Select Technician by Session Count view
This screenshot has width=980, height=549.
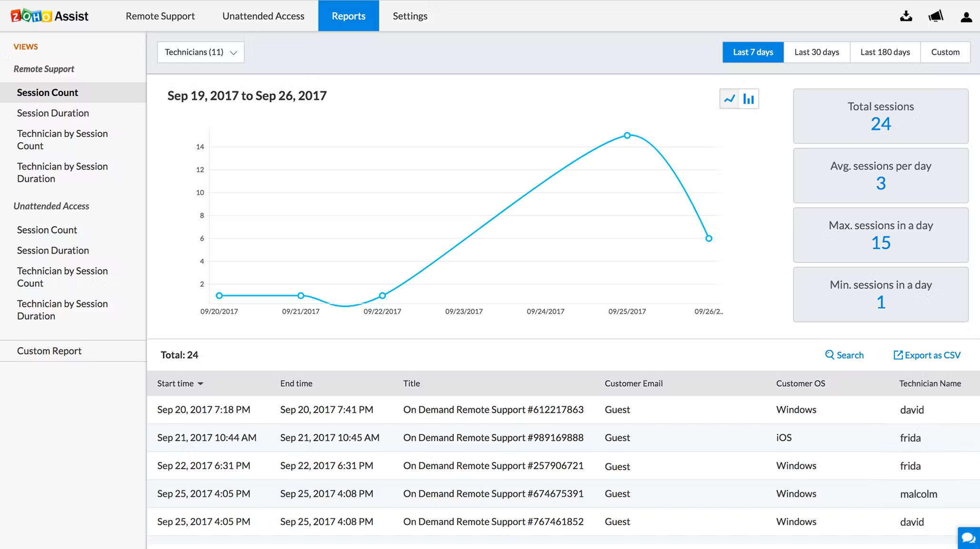click(62, 139)
